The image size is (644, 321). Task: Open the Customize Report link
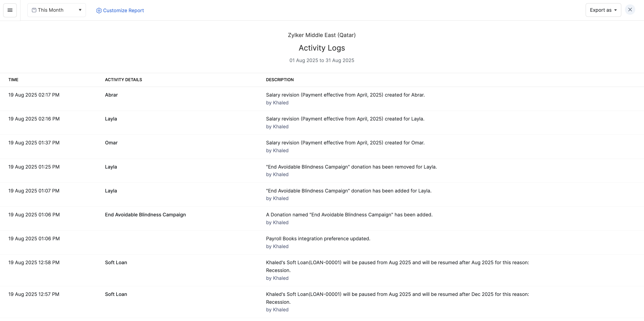pos(123,11)
